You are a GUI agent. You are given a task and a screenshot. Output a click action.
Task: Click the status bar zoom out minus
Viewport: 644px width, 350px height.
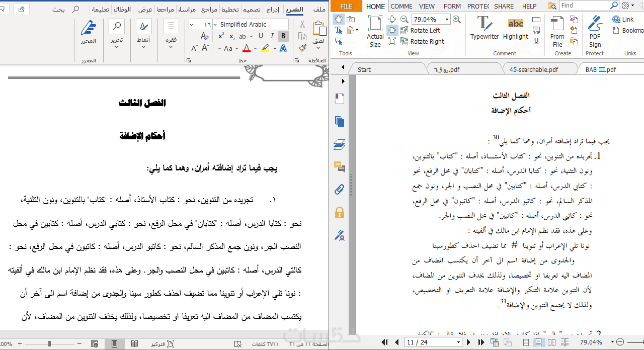point(619,342)
